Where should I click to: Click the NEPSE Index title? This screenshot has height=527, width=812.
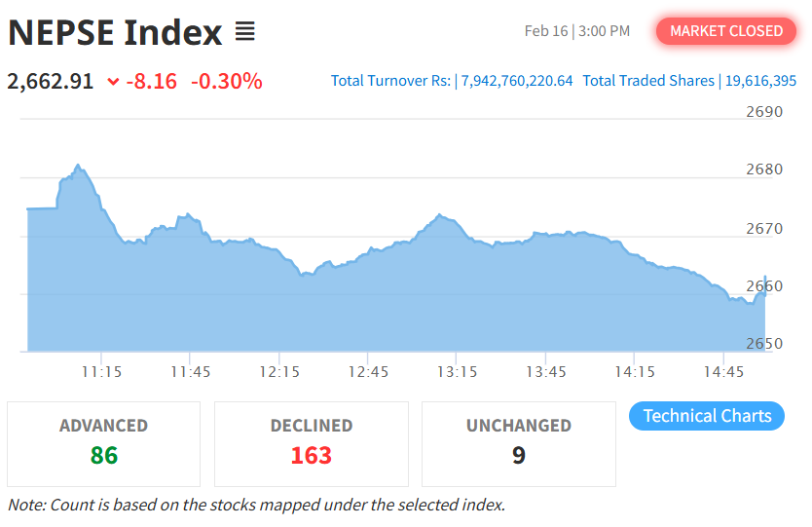click(115, 33)
